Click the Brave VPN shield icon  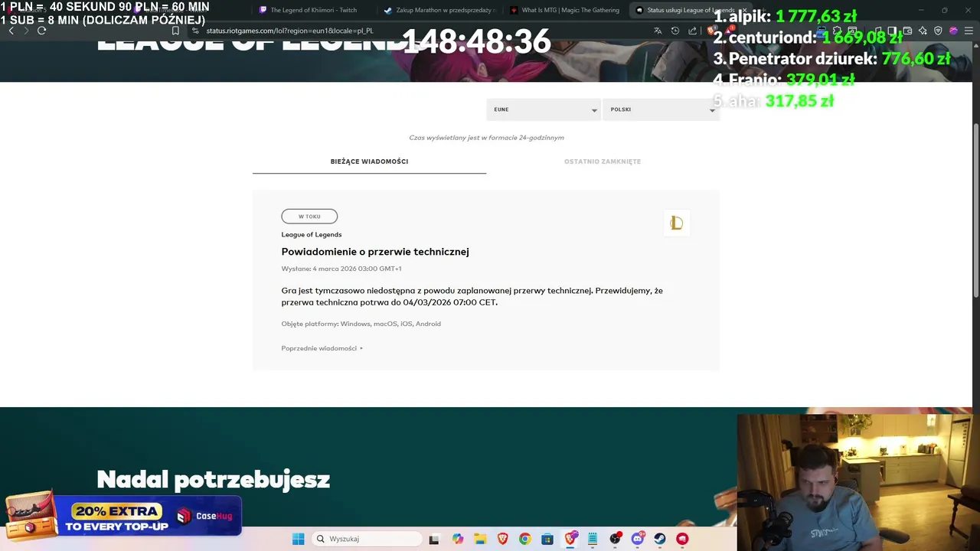click(938, 31)
